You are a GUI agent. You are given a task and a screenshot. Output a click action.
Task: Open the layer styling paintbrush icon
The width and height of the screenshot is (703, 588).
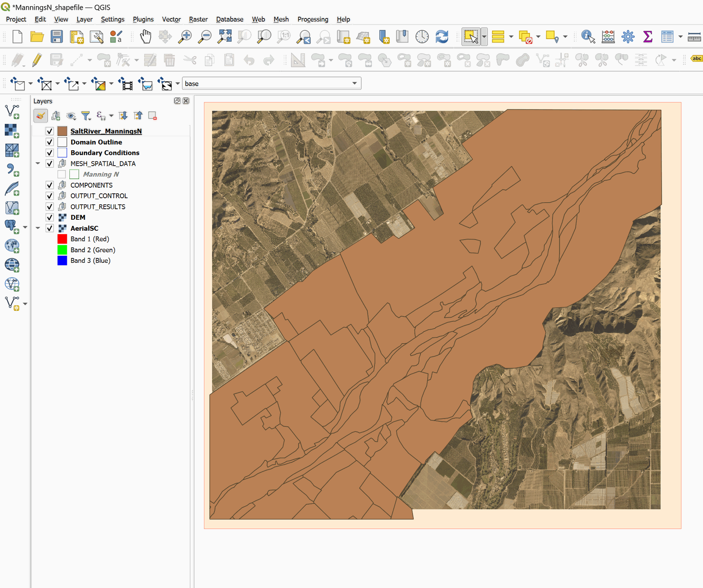40,116
